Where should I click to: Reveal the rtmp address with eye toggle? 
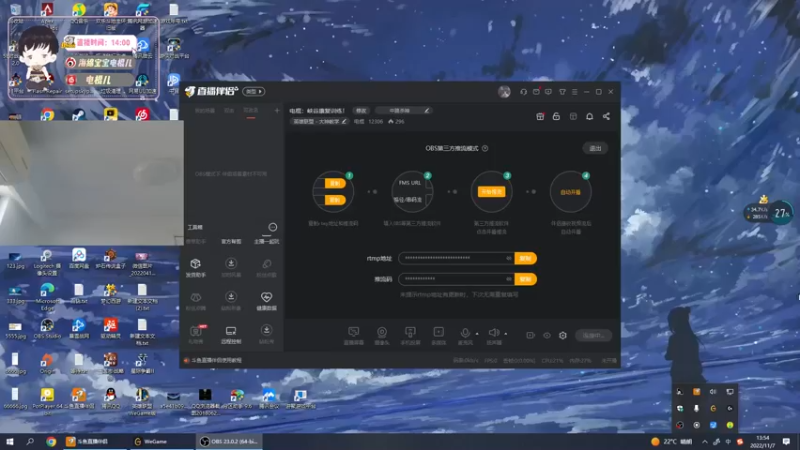tap(509, 258)
